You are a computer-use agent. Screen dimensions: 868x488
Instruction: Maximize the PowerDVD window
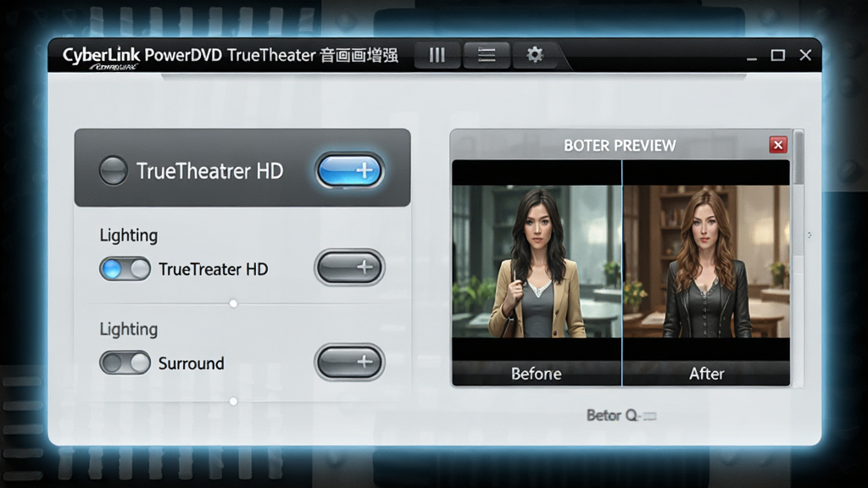(778, 55)
